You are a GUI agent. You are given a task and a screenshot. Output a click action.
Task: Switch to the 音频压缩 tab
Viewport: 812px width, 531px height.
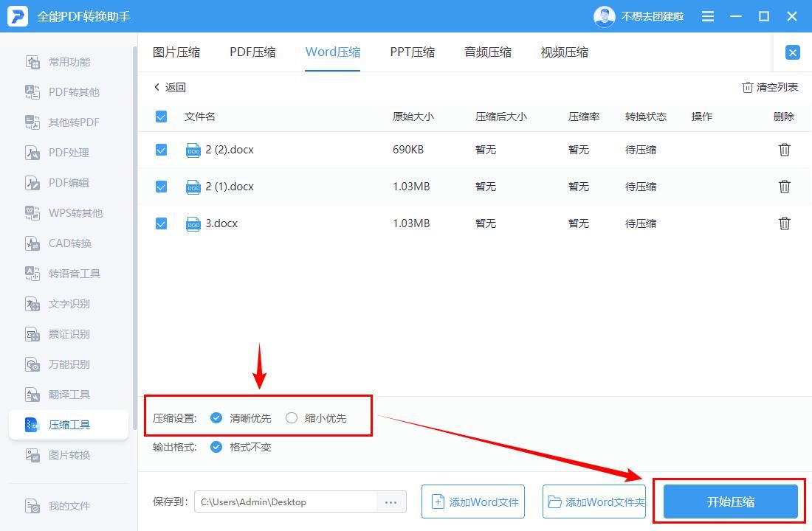pyautogui.click(x=488, y=52)
